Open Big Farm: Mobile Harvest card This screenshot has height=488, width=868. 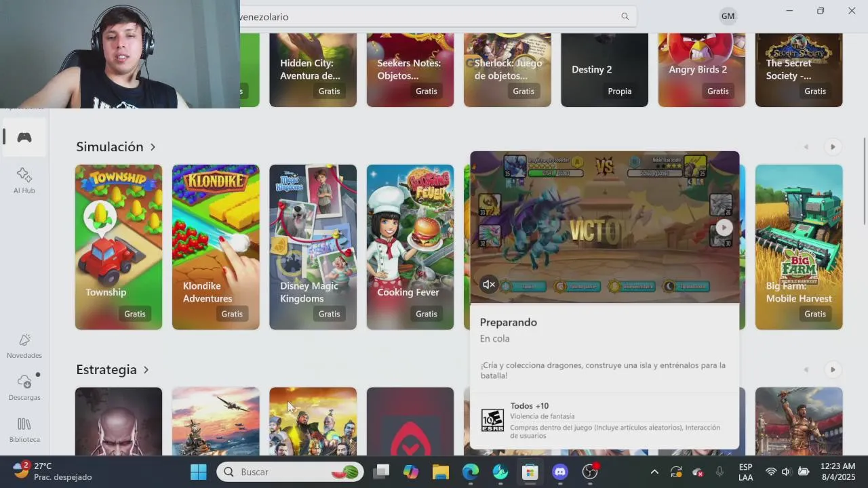click(x=799, y=247)
